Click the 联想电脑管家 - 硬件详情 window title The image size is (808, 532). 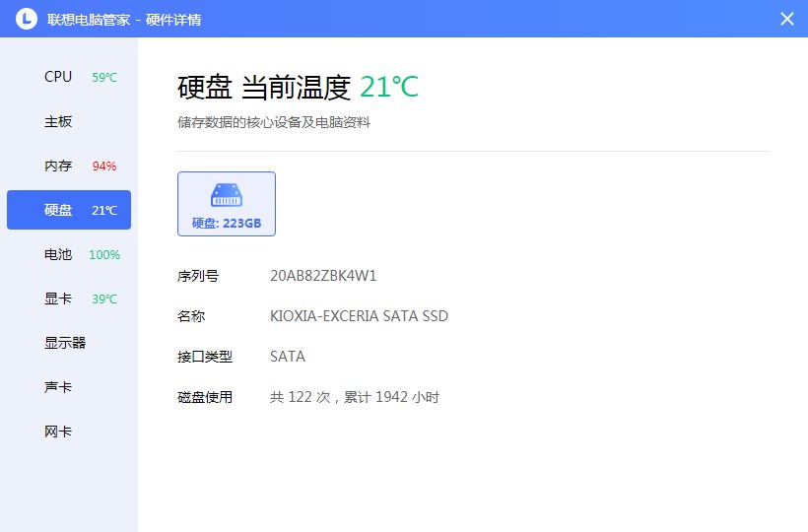point(124,20)
